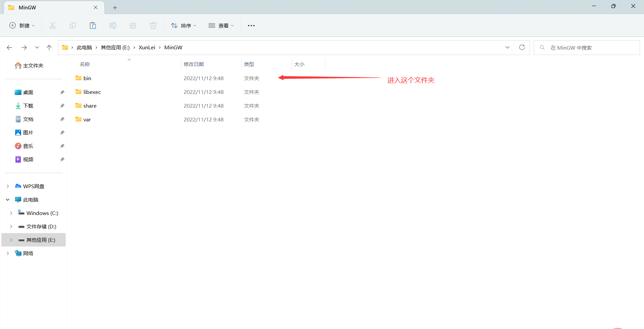This screenshot has height=329, width=644.
Task: Expand the Windows (C:) drive node
Action: (x=11, y=213)
